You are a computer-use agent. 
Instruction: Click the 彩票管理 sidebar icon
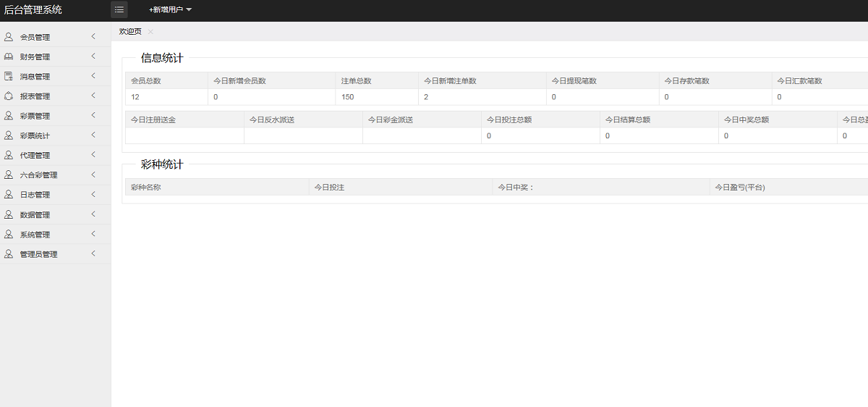pyautogui.click(x=9, y=116)
